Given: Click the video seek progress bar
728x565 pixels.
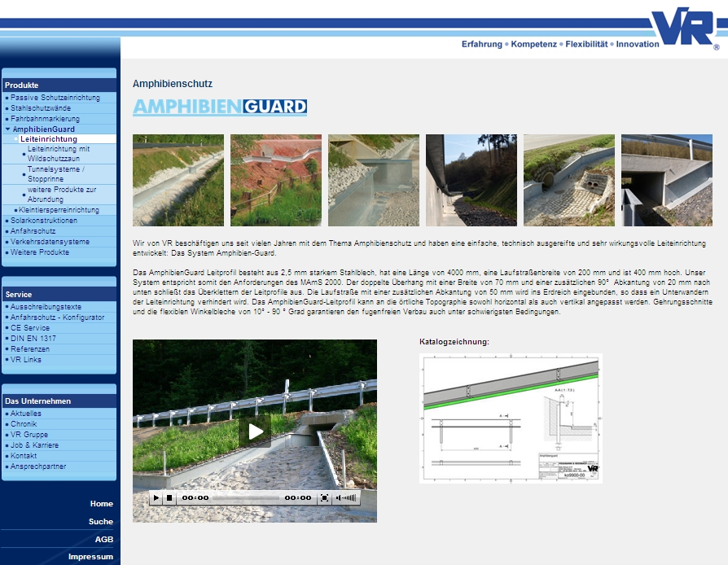Looking at the screenshot, I should (x=246, y=498).
